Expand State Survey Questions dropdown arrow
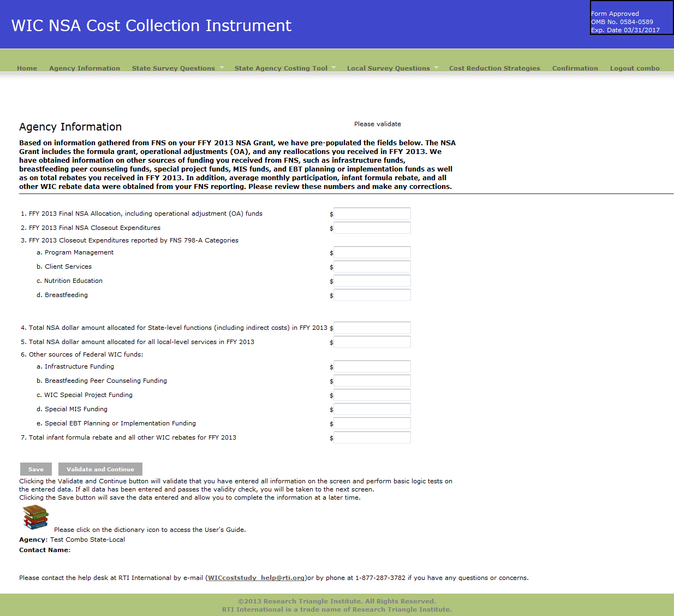Screen dimensions: 674x616 [x=222, y=68]
